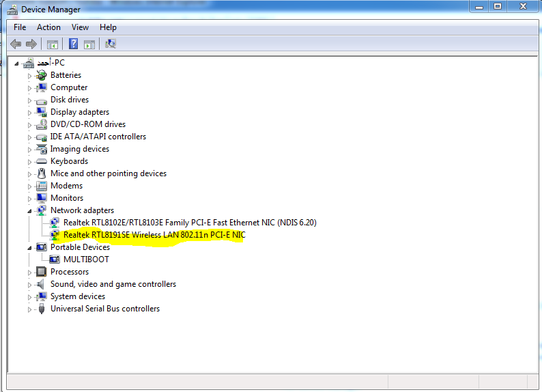Select Realtek RTL8191SE Wireless LAN adapter

tap(154, 235)
